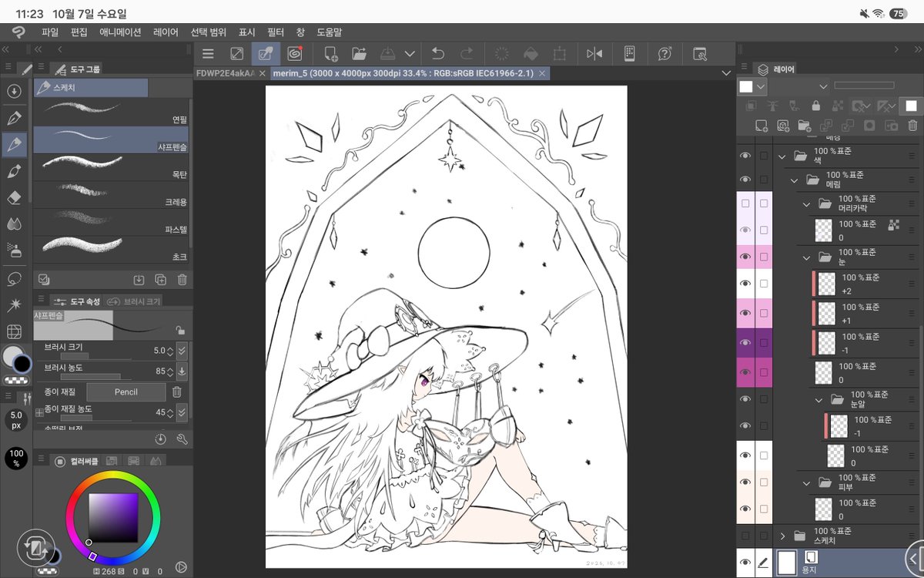
Task: Hide the 색 folder layer
Action: [x=745, y=156]
